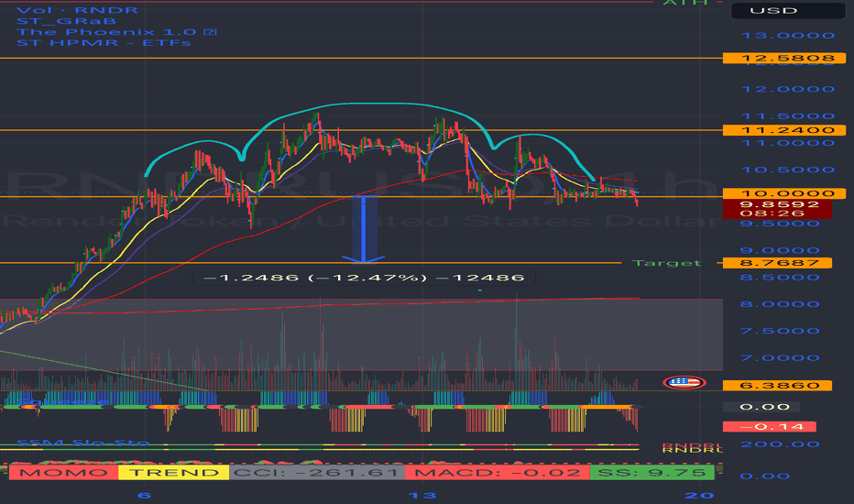Image resolution: width=854 pixels, height=504 pixels.
Task: Click the US flag economic event icon
Action: click(x=684, y=382)
